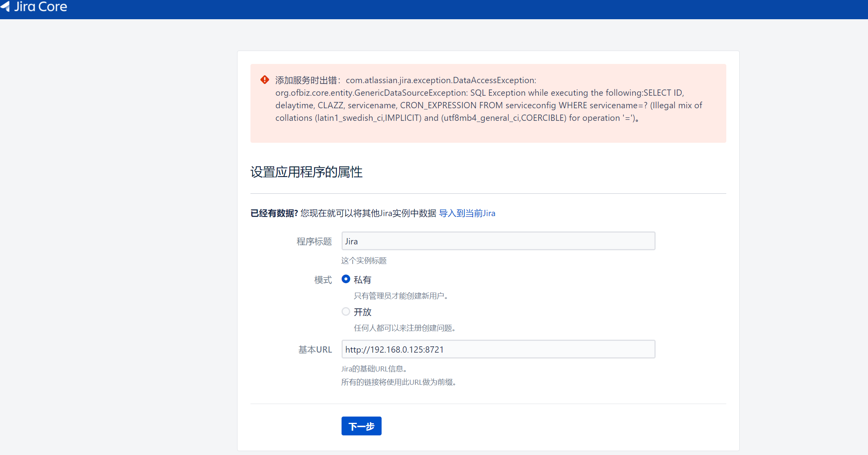The image size is (868, 455).
Task: Focus the 基本URL base URL field
Action: (x=498, y=349)
